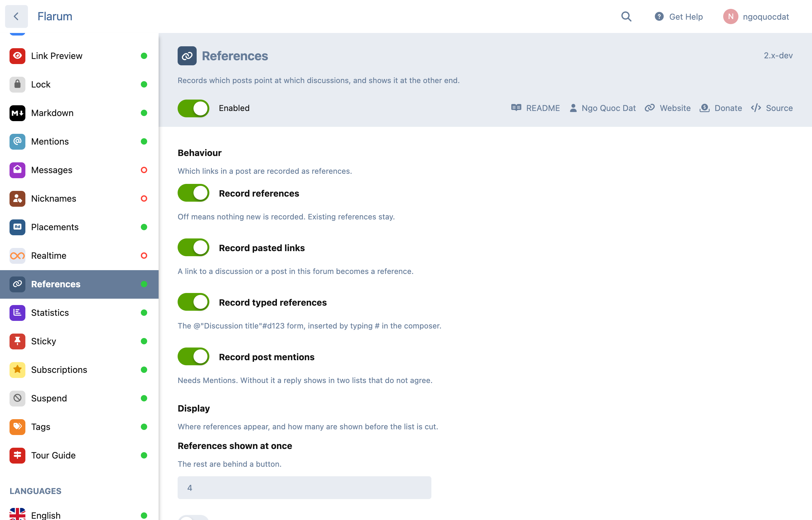
Task: Select English in the languages list
Action: click(79, 515)
